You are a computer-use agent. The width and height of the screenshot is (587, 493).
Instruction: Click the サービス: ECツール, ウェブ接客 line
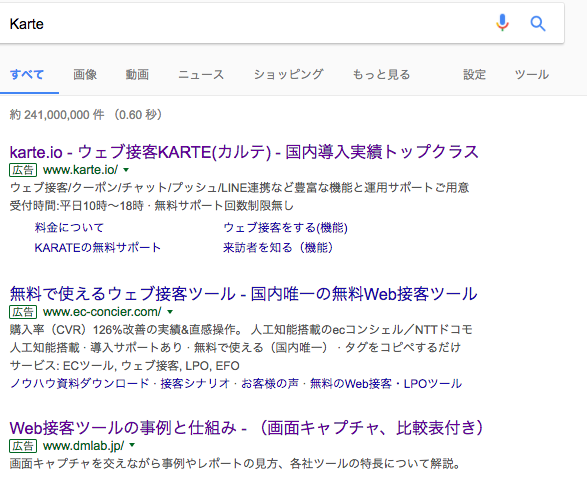point(125,365)
